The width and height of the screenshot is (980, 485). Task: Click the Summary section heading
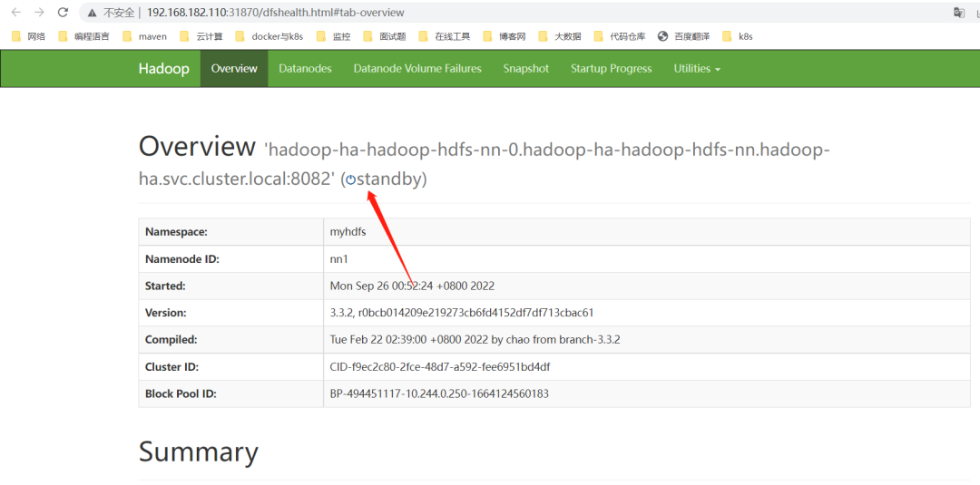pos(199,452)
